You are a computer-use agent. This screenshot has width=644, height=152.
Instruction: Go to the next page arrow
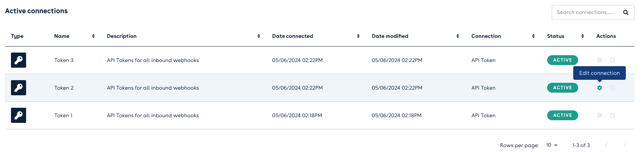[624, 145]
